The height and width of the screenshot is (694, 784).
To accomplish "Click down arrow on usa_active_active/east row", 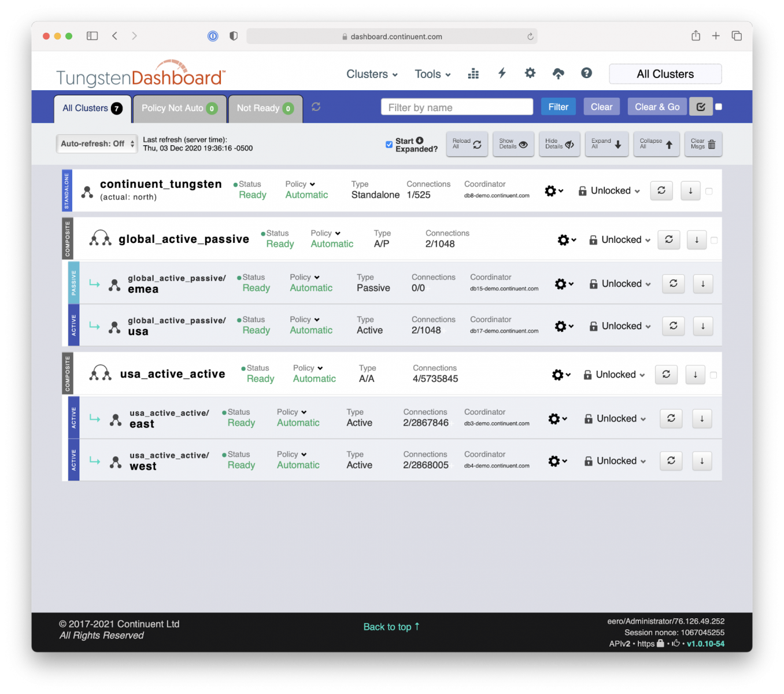I will [x=702, y=418].
